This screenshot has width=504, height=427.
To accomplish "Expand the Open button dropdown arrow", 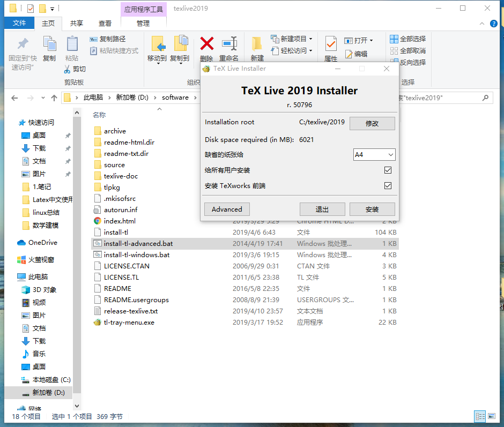I will pyautogui.click(x=371, y=41).
